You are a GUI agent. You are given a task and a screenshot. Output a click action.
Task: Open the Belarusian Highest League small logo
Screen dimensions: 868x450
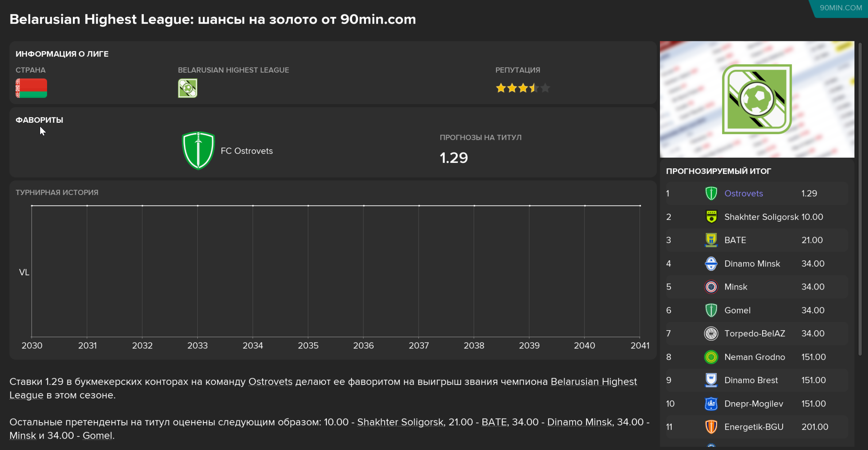point(188,88)
